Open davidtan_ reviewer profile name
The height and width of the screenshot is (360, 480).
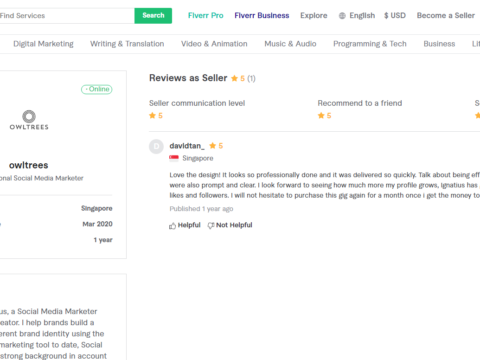187,146
